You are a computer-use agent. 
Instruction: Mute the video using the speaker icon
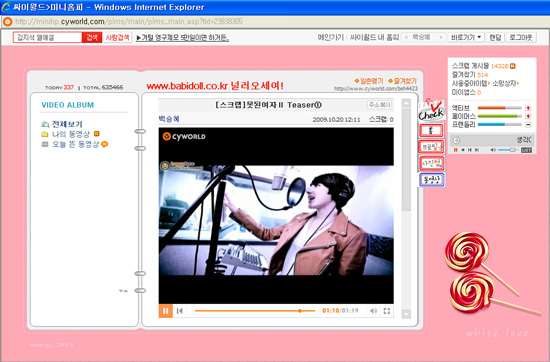click(373, 311)
